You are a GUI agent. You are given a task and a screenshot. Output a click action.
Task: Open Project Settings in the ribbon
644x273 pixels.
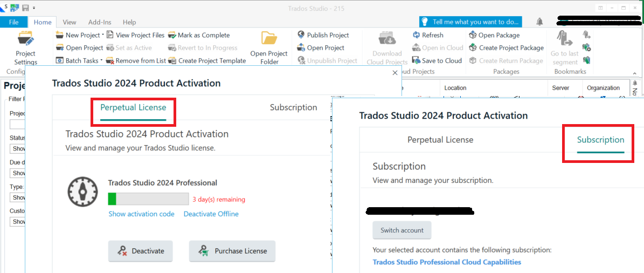click(x=25, y=48)
